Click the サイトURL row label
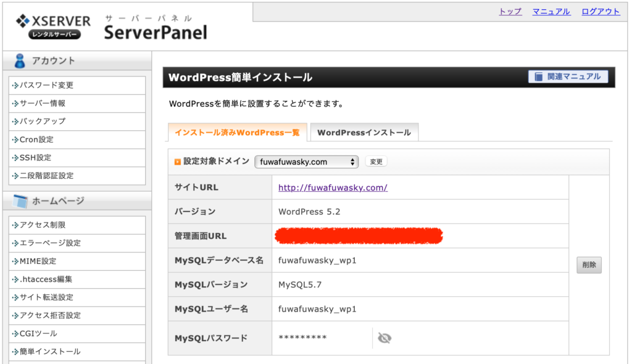This screenshot has width=632, height=364. 196,188
